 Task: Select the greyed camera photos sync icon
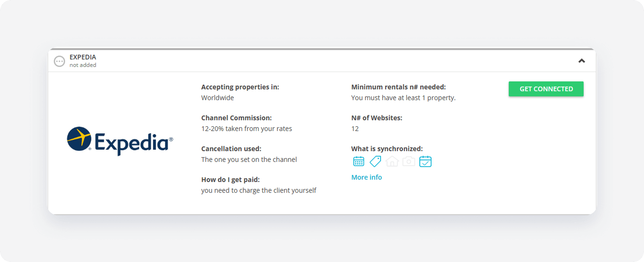click(x=409, y=161)
